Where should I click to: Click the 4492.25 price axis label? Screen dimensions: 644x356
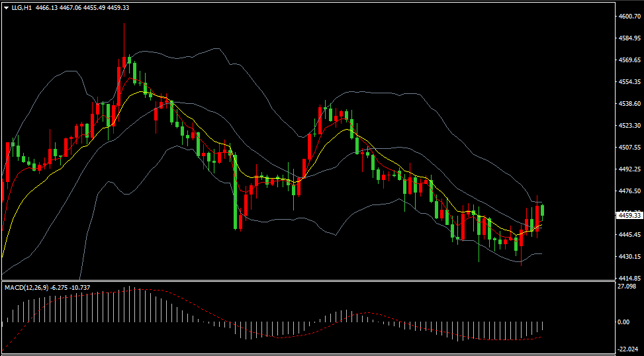click(629, 169)
